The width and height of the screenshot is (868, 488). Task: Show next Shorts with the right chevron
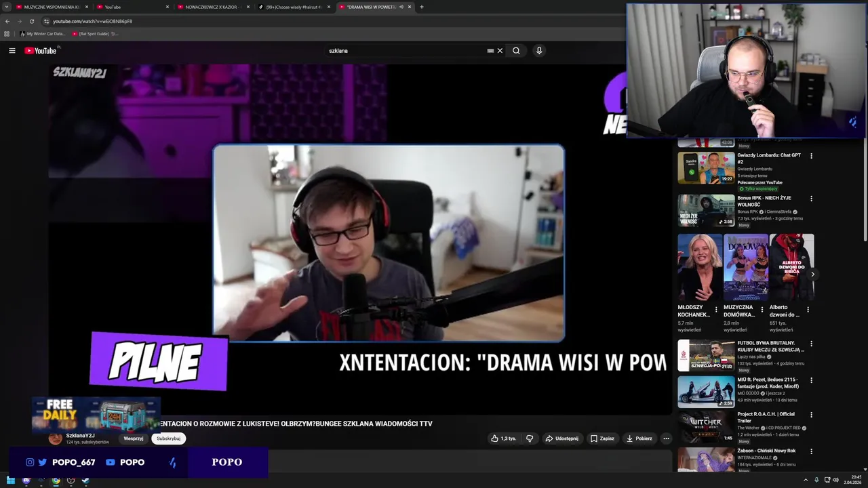pyautogui.click(x=812, y=274)
